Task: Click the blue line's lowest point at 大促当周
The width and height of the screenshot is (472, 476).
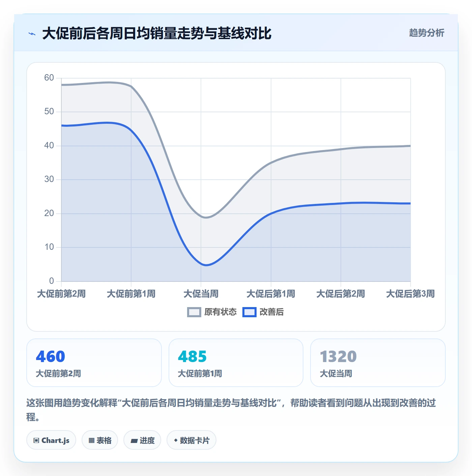Action: (206, 265)
